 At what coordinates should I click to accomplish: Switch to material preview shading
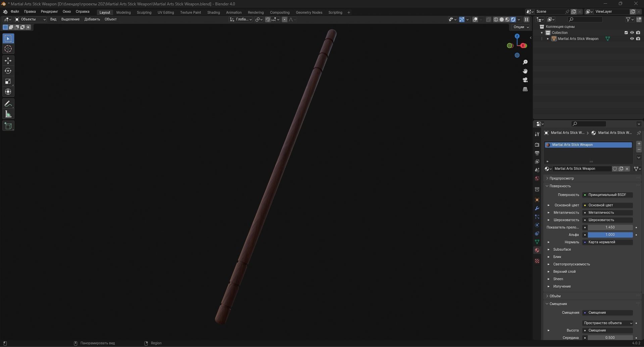tap(507, 19)
